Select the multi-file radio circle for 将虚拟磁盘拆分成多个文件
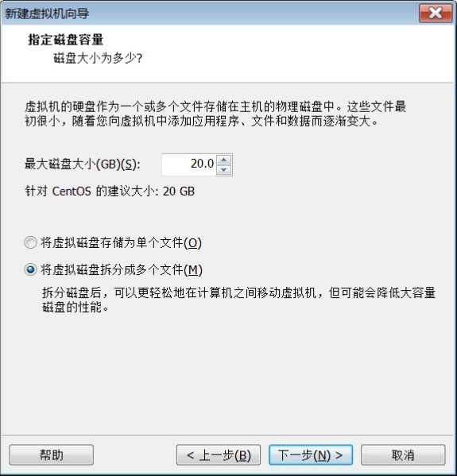457x476 pixels. point(31,269)
